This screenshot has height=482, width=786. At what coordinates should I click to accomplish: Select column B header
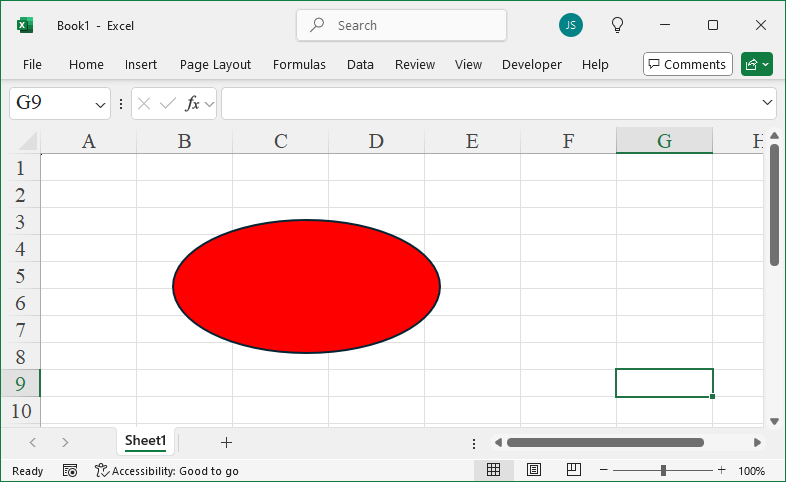(184, 141)
